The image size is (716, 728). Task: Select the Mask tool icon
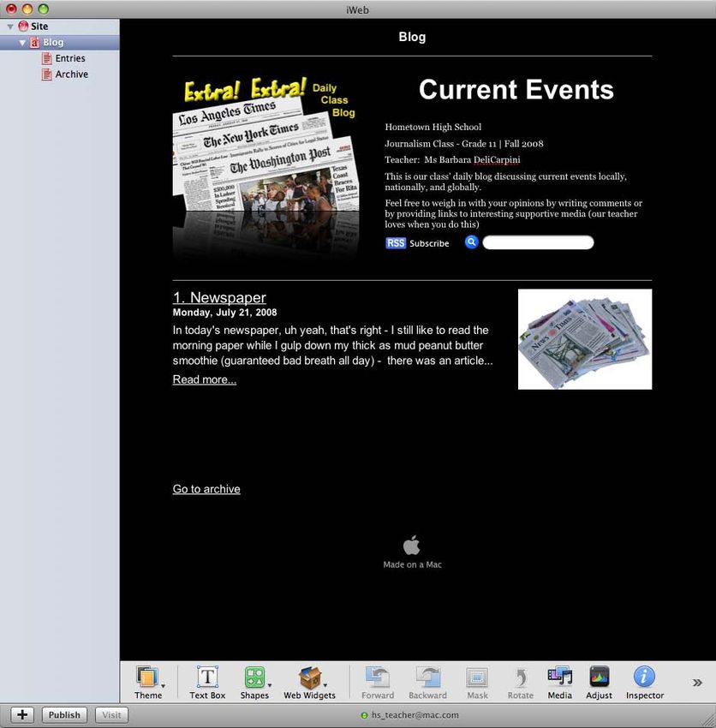coord(477,677)
